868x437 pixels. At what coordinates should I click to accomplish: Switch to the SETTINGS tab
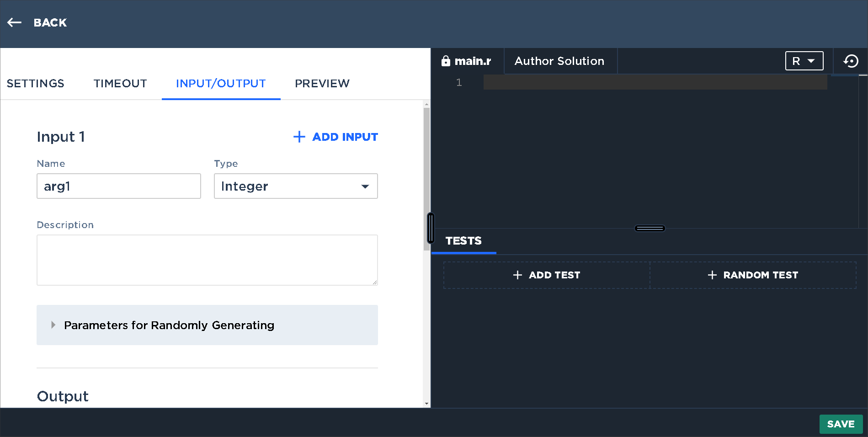pos(35,83)
